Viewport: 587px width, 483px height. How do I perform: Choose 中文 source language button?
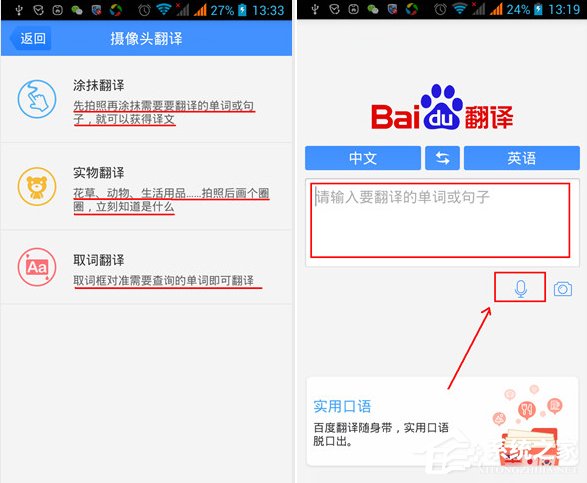[363, 158]
